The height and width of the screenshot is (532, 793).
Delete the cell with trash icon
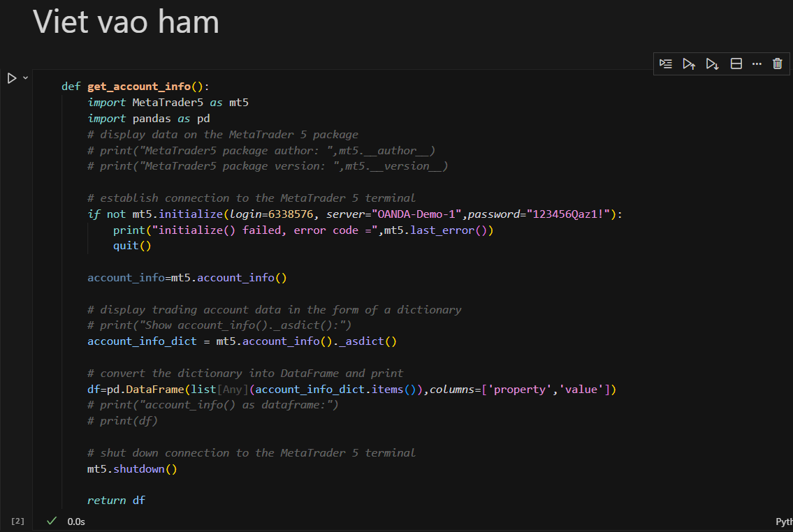point(778,64)
